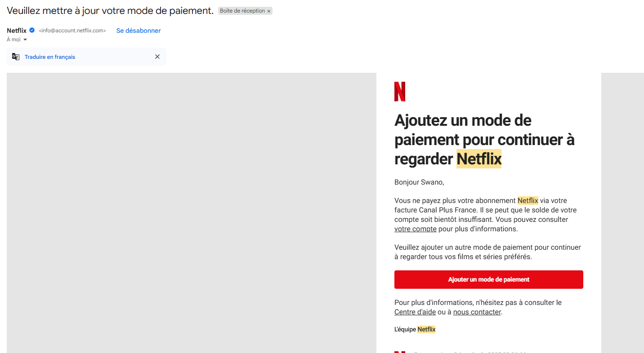The width and height of the screenshot is (644, 353).
Task: Click the subject 'Veuillez mettre à jour votre mode de paiement.'
Action: (110, 11)
